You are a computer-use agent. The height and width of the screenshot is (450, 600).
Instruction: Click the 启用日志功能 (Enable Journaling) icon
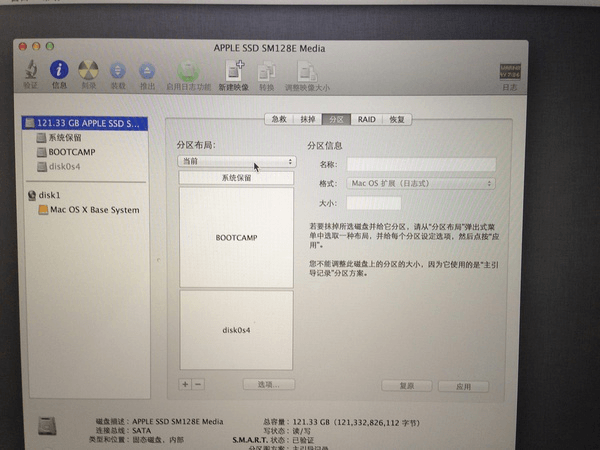coord(188,70)
